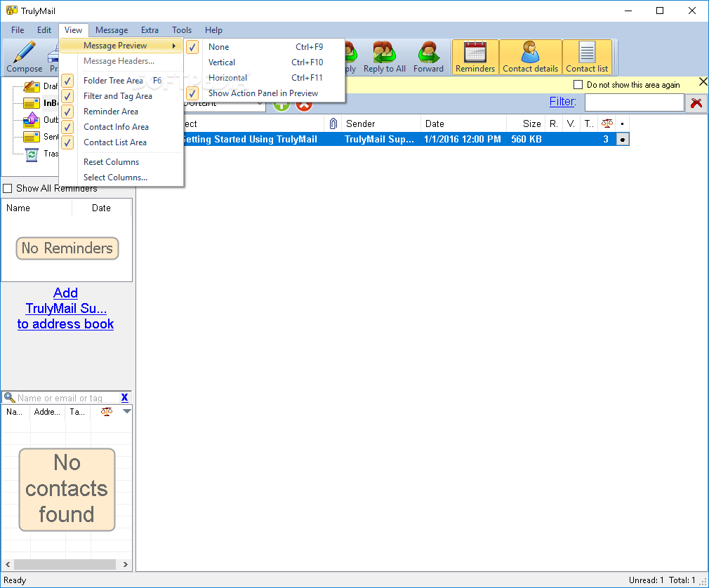Image resolution: width=709 pixels, height=588 pixels.
Task: Check the Show All Reminders box
Action: point(8,188)
